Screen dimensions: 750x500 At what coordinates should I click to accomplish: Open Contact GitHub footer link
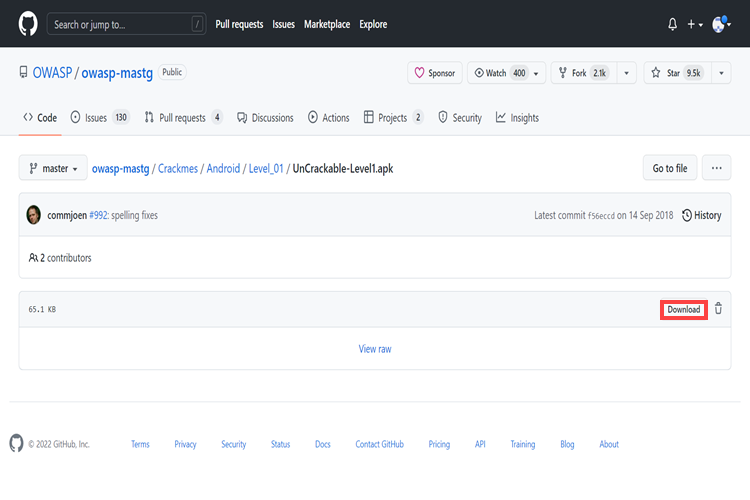pos(379,444)
